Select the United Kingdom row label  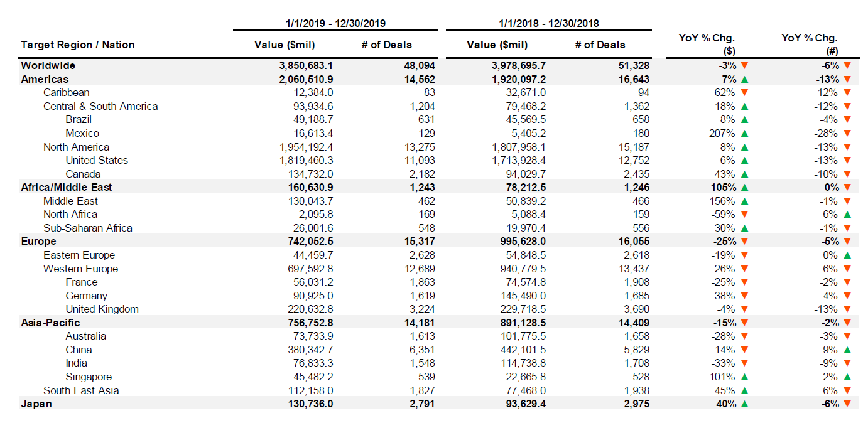(x=102, y=309)
